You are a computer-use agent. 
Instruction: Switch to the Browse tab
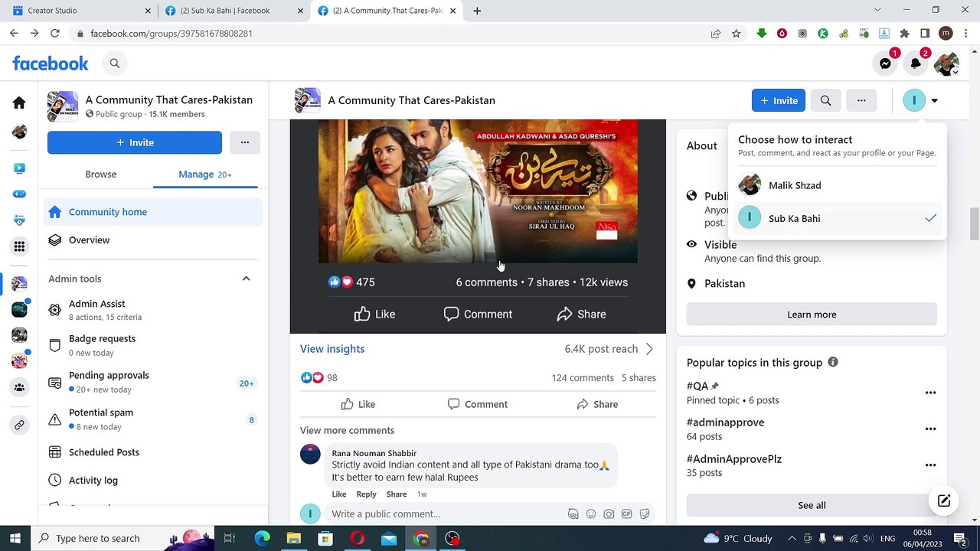tap(100, 174)
